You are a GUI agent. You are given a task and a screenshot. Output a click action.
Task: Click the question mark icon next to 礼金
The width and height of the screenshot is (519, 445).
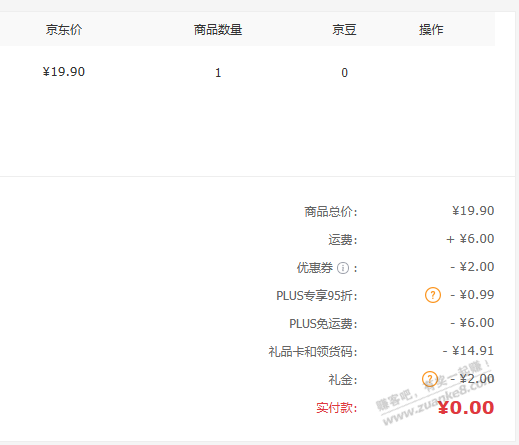[x=430, y=379]
